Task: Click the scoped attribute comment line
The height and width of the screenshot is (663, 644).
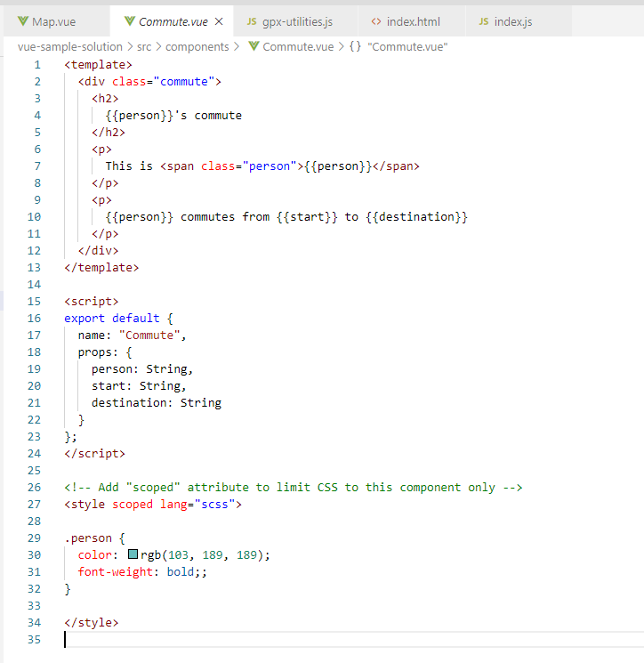Action: click(x=294, y=488)
